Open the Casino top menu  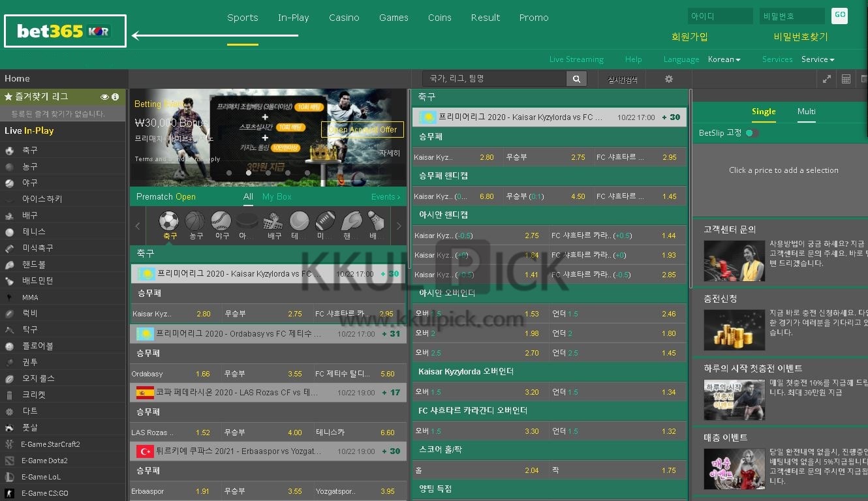coord(344,18)
